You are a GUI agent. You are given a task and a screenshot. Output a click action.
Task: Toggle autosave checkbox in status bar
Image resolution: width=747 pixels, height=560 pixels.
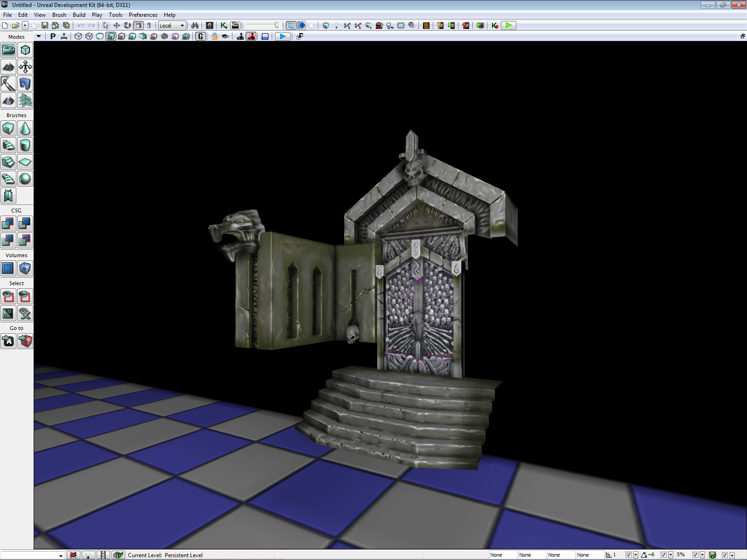click(725, 555)
